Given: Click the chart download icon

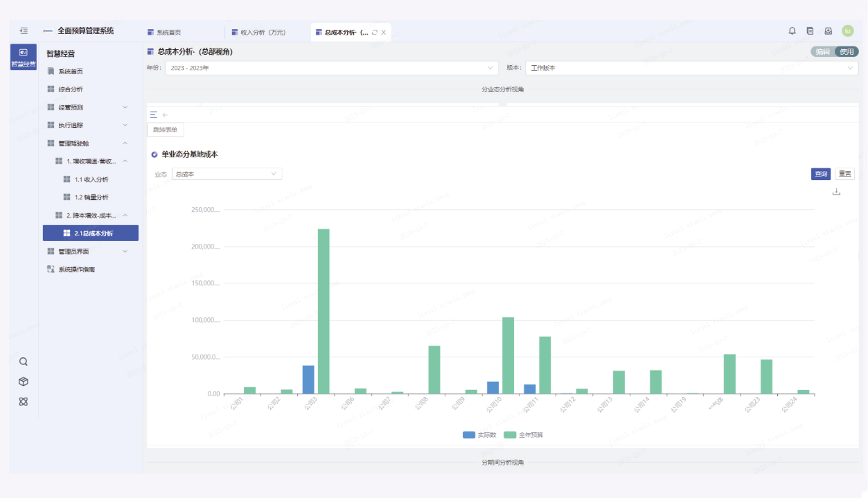Looking at the screenshot, I should (x=836, y=192).
